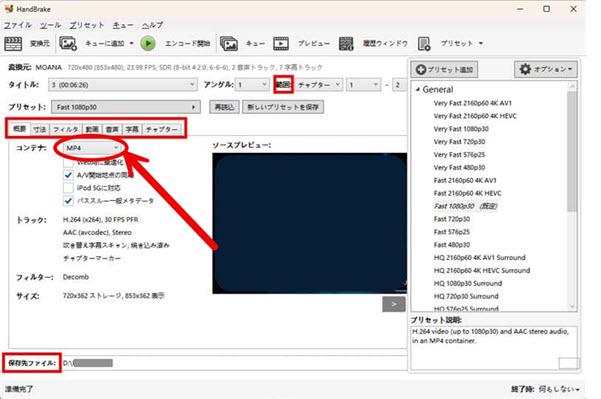The width and height of the screenshot is (601, 399).
Task: Open the activity window icon
Action: click(x=346, y=43)
